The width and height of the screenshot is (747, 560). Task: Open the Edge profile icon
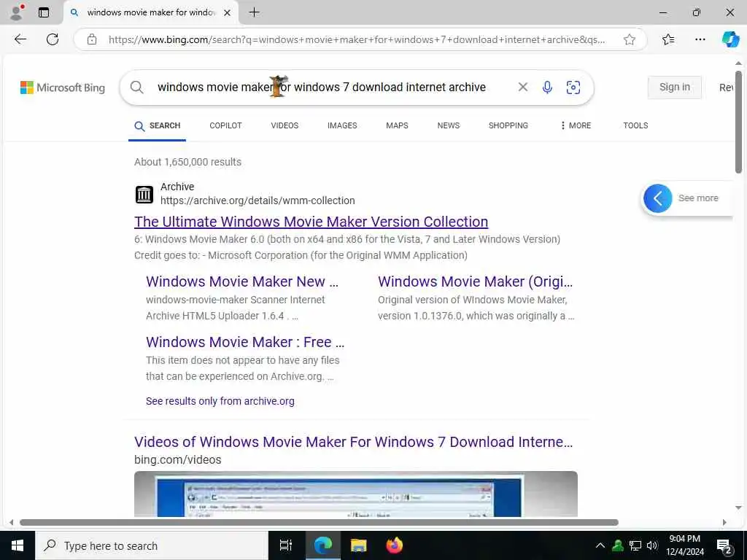click(x=17, y=12)
